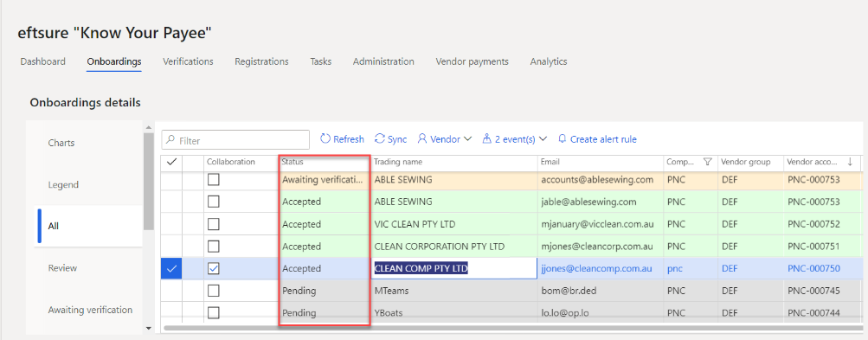Click the CLEAN COMP PTY LTD trading name field
The image size is (868, 340).
[454, 268]
